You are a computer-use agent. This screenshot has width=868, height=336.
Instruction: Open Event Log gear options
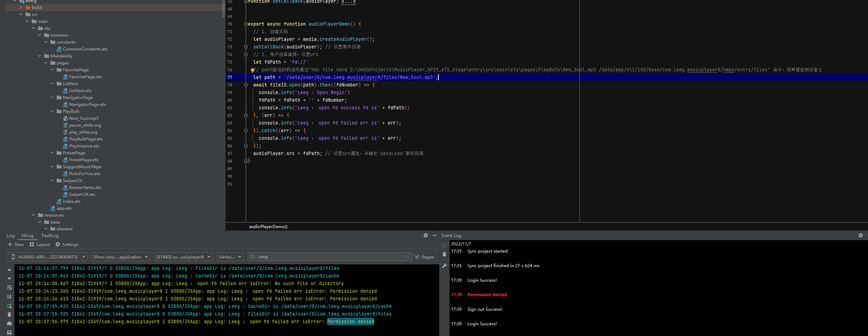tap(861, 235)
